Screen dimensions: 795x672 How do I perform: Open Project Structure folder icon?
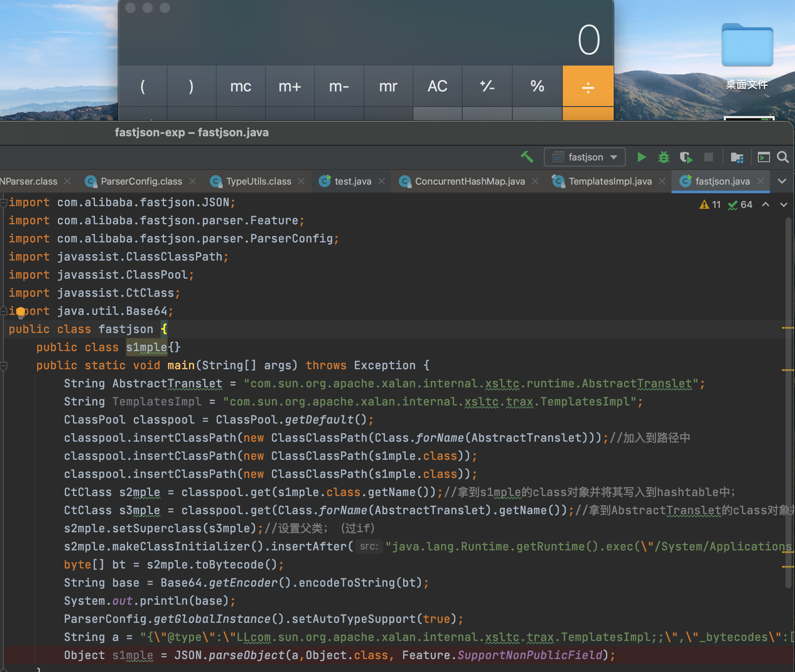[x=737, y=157]
